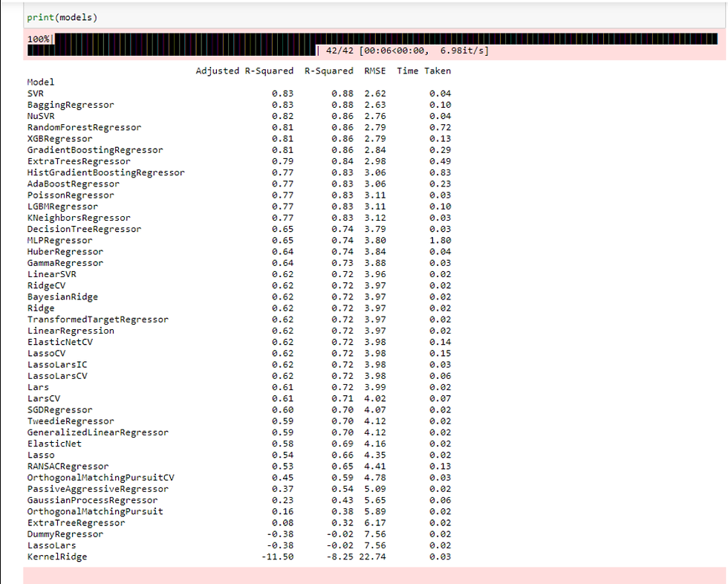728x584 pixels.
Task: Select the KernelRidge row name
Action: click(57, 557)
